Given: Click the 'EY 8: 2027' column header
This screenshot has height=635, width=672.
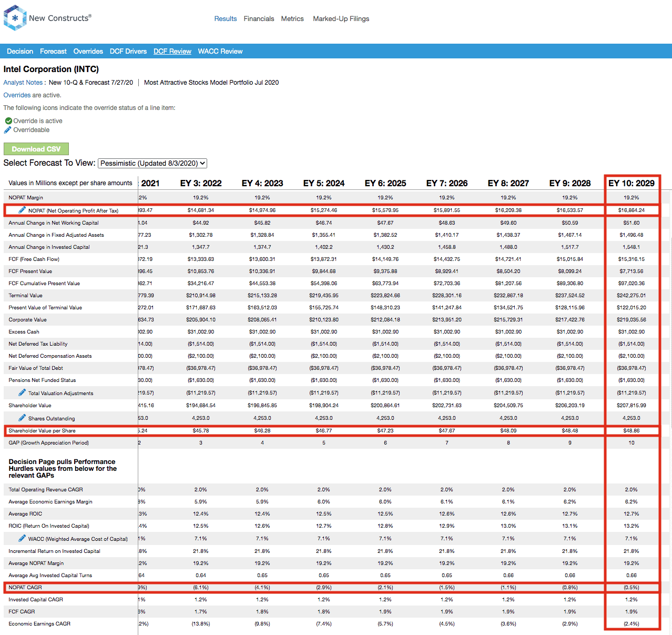Looking at the screenshot, I should click(x=508, y=183).
